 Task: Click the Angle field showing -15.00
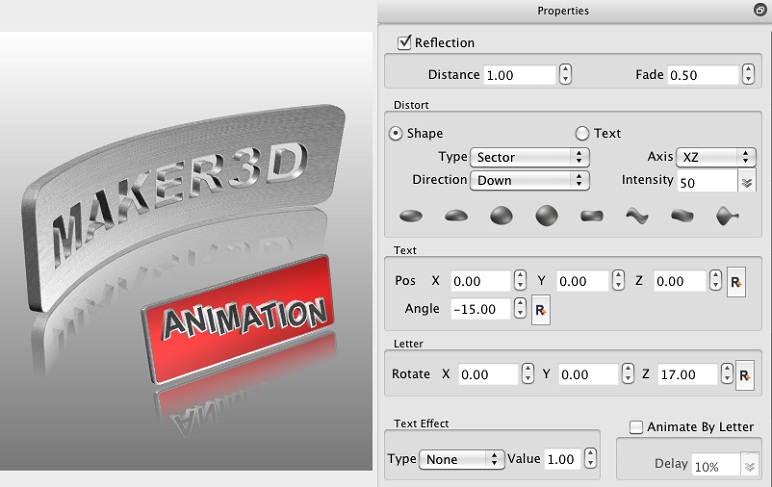click(x=481, y=309)
